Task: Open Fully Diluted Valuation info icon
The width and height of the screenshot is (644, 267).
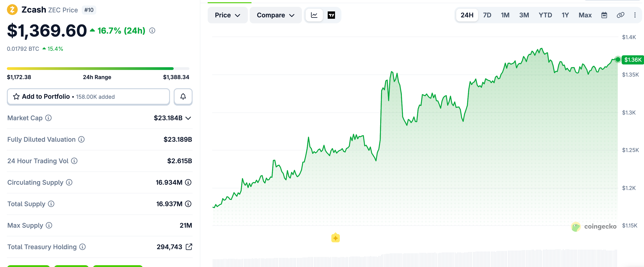Action: tap(81, 139)
